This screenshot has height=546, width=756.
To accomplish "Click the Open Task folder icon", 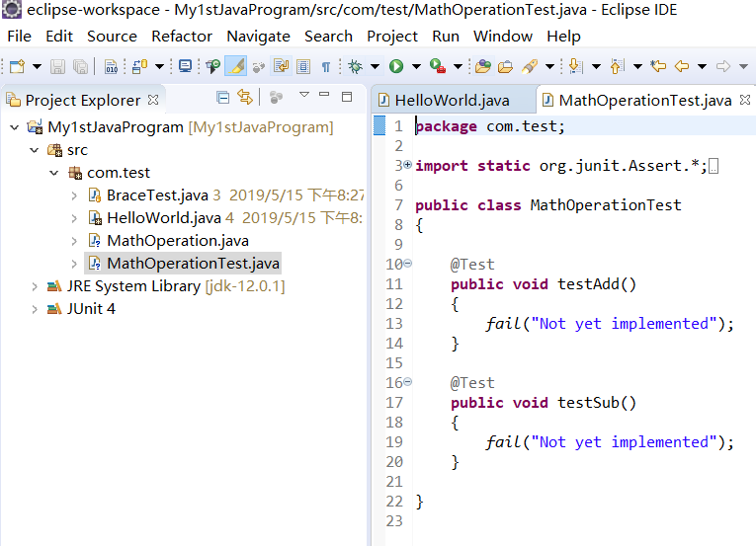I will [x=505, y=66].
